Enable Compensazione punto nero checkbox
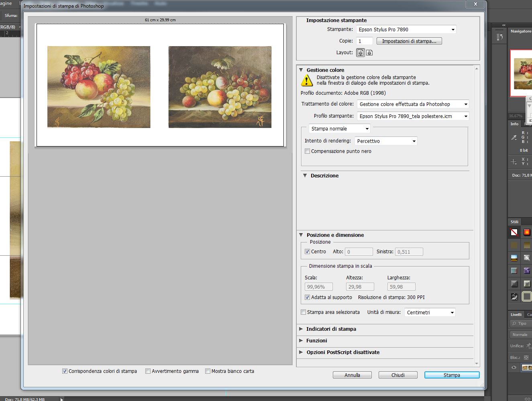The width and height of the screenshot is (532, 401). click(x=307, y=151)
